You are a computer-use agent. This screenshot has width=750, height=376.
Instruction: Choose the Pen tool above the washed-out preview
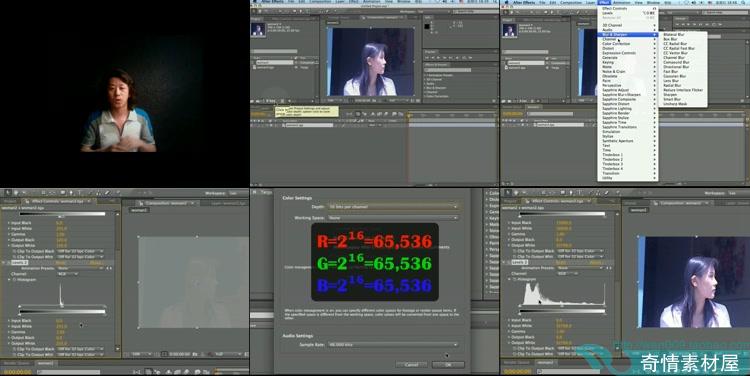[71, 192]
